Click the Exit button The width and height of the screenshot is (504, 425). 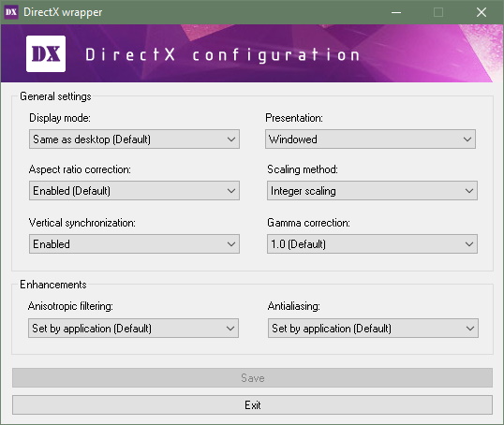coord(252,404)
